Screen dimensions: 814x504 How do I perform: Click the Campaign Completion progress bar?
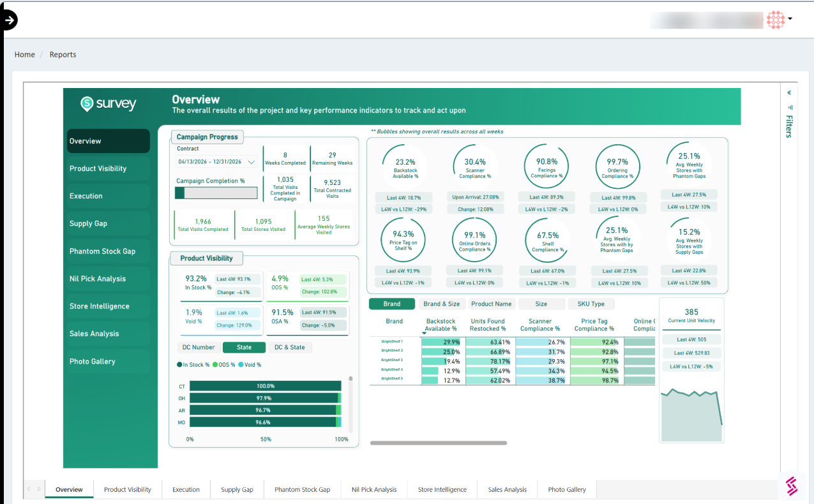point(216,193)
